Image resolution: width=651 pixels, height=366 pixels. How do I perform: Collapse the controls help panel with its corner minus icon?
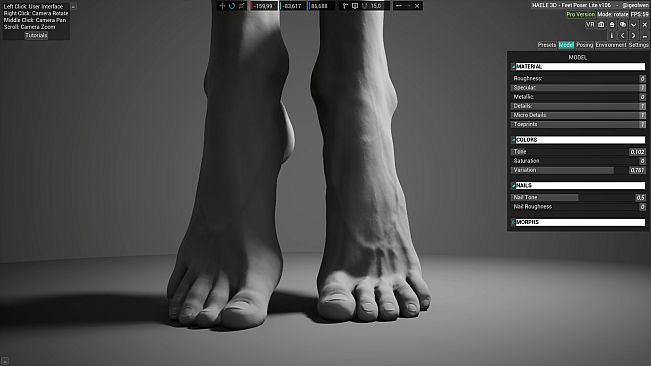click(x=73, y=7)
